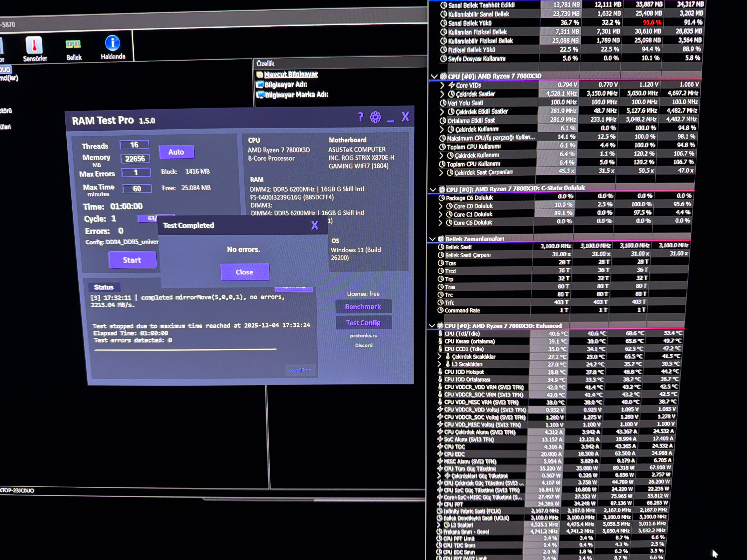Click the thermometer icon beside CPU IOD Hotspot

[x=440, y=372]
